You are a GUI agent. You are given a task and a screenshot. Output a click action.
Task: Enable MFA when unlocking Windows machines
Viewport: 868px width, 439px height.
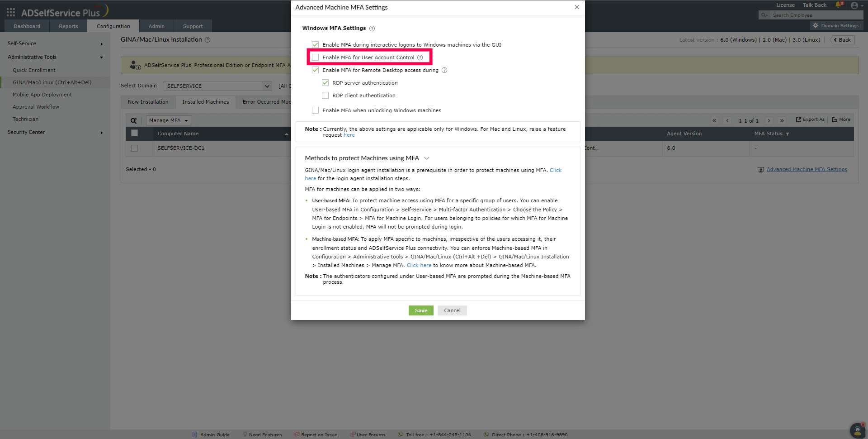tap(315, 110)
